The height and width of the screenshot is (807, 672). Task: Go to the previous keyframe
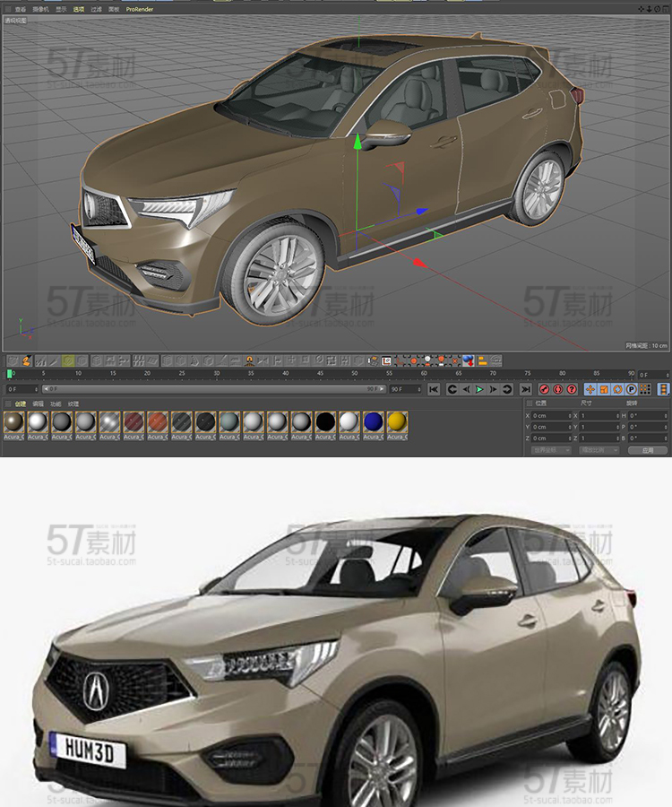(452, 390)
